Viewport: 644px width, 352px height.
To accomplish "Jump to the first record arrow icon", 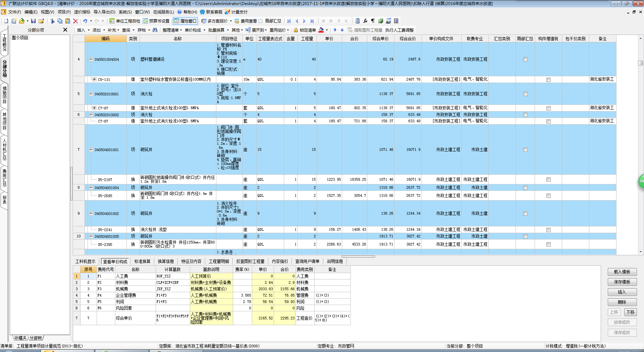I will [x=289, y=21].
